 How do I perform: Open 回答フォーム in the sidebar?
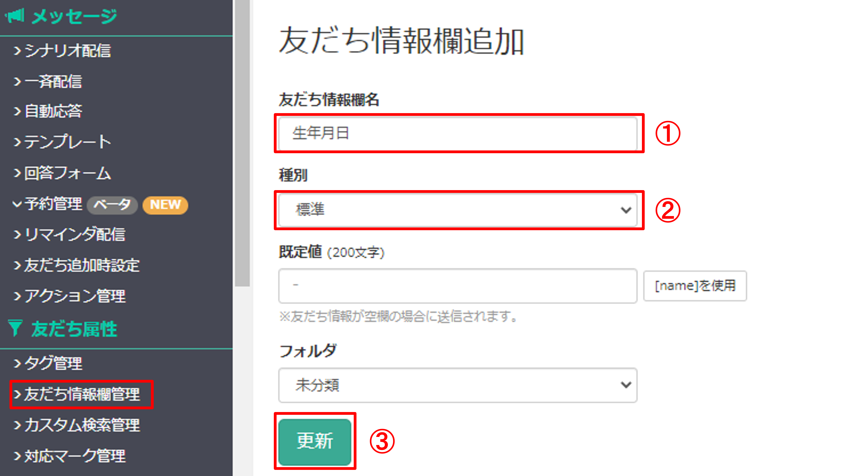(67, 173)
